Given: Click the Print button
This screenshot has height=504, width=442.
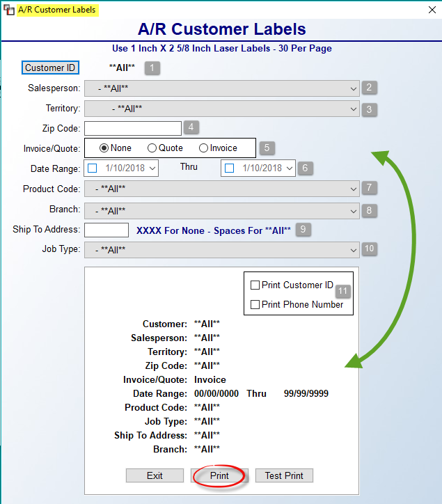Looking at the screenshot, I should click(x=219, y=475).
